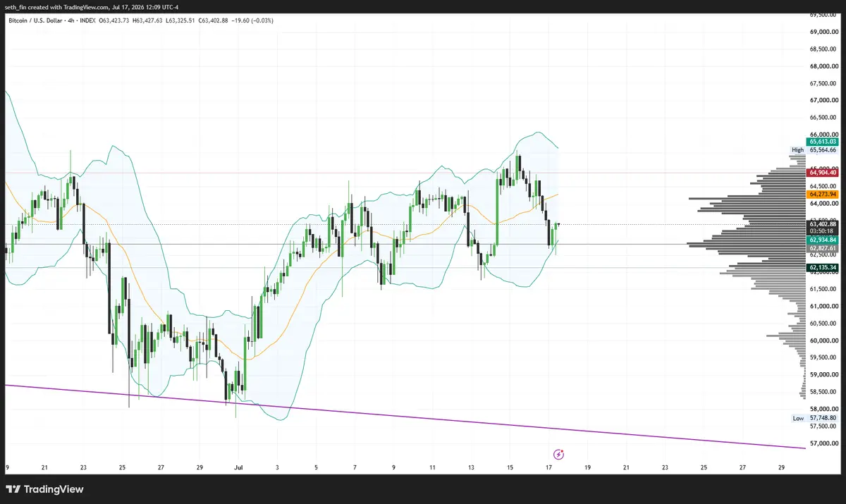Select the teal 62,934.84 price label
This screenshot has width=846, height=504.
point(822,240)
